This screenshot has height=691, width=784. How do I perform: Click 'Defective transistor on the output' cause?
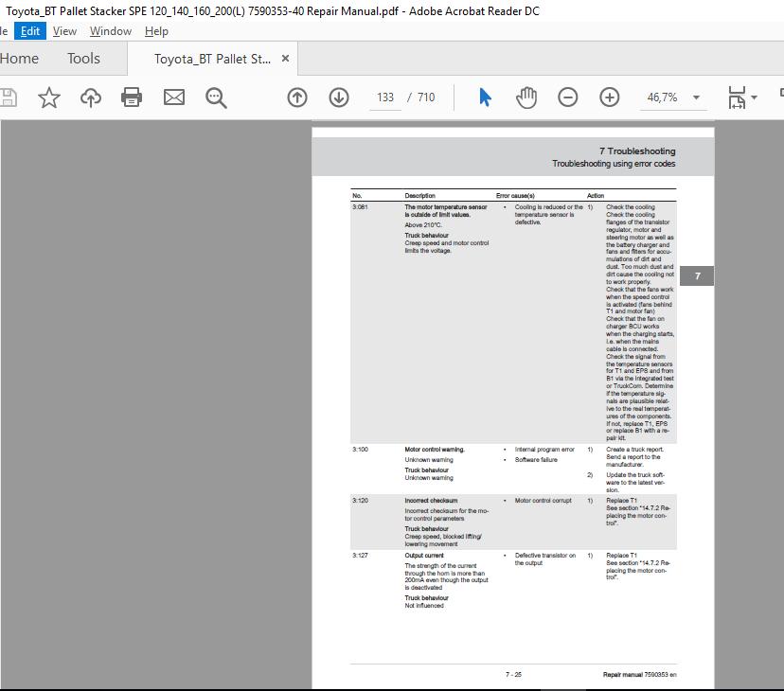pyautogui.click(x=545, y=559)
